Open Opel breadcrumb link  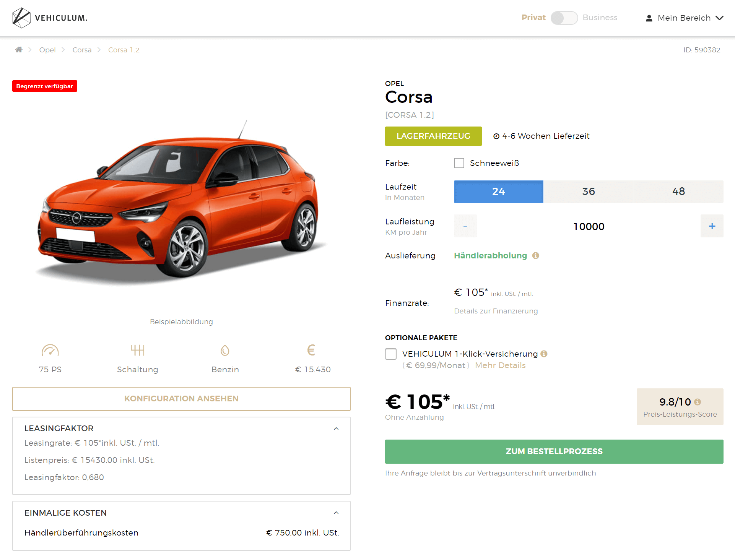[47, 50]
